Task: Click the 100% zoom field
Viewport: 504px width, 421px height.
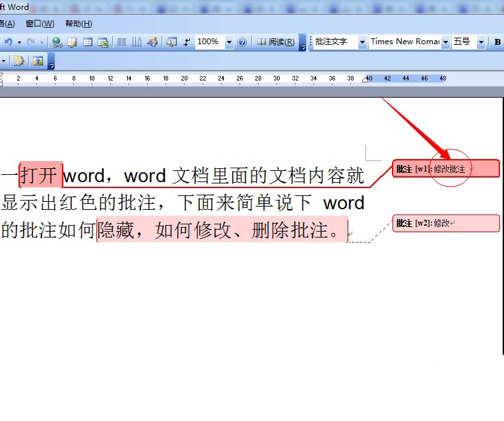Action: click(x=210, y=42)
